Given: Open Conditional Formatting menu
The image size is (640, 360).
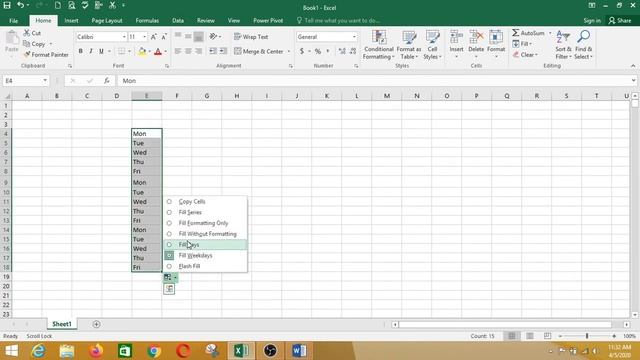Looking at the screenshot, I should 378,45.
